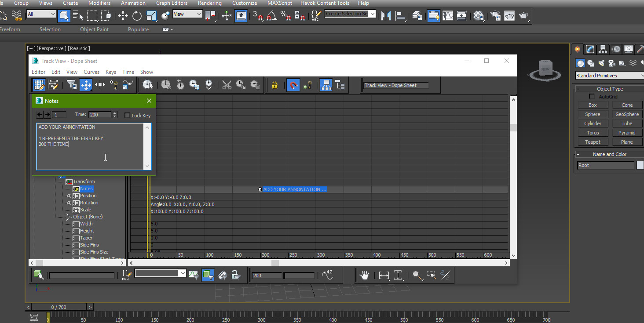Click the object color swatch beside Root
The image size is (644, 323).
pyautogui.click(x=640, y=165)
